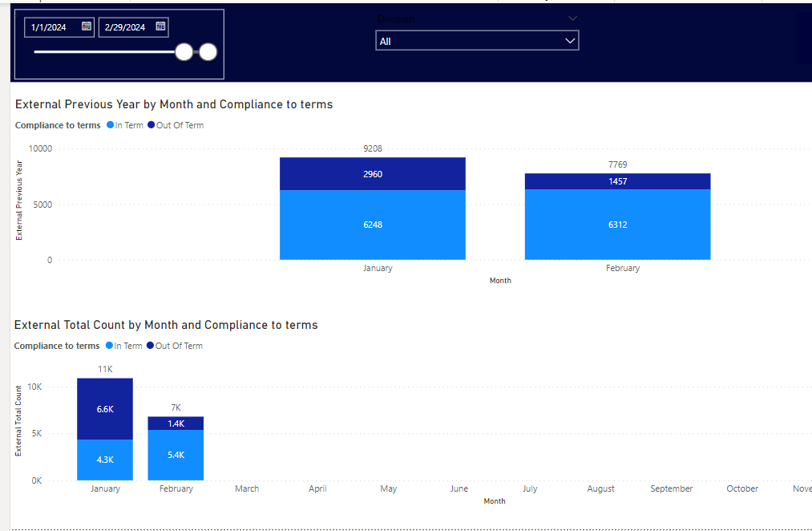Click the July axis label in the bottom chart

(530, 488)
